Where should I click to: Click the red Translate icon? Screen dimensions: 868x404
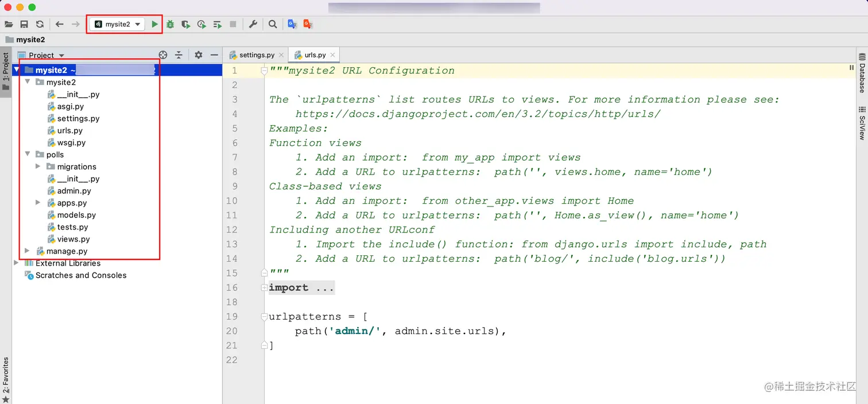[308, 24]
